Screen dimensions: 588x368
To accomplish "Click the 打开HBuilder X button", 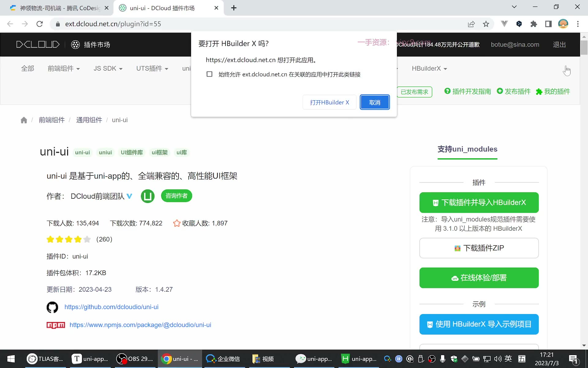I will [329, 102].
